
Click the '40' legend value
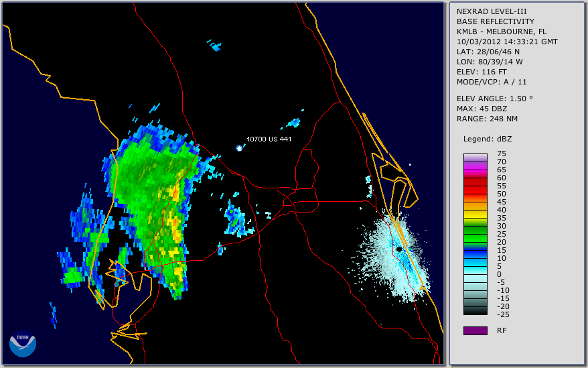click(502, 210)
